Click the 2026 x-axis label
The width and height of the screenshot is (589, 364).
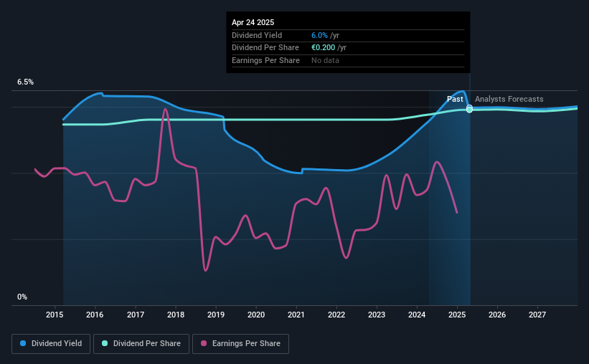[x=497, y=315]
